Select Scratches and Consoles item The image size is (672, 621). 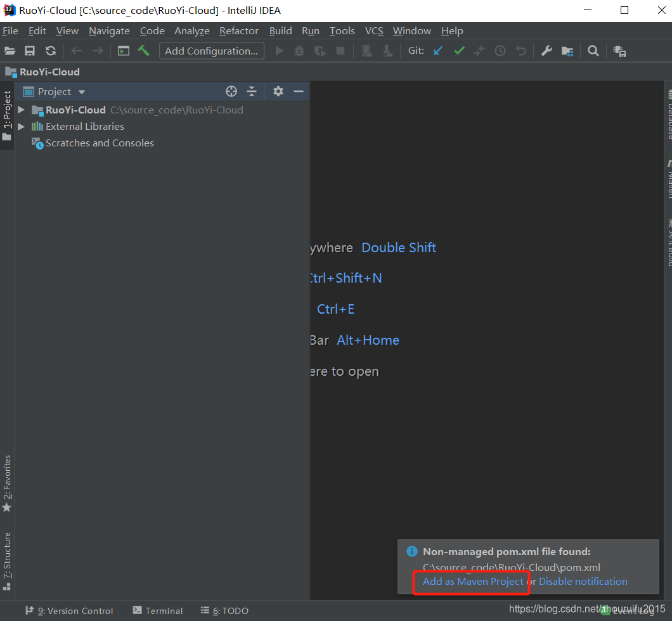(x=100, y=143)
